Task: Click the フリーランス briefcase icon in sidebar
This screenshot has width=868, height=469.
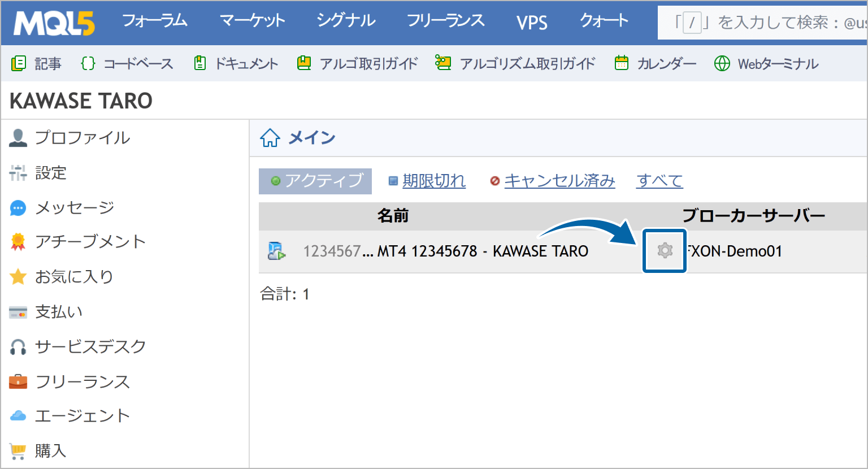Action: (18, 381)
